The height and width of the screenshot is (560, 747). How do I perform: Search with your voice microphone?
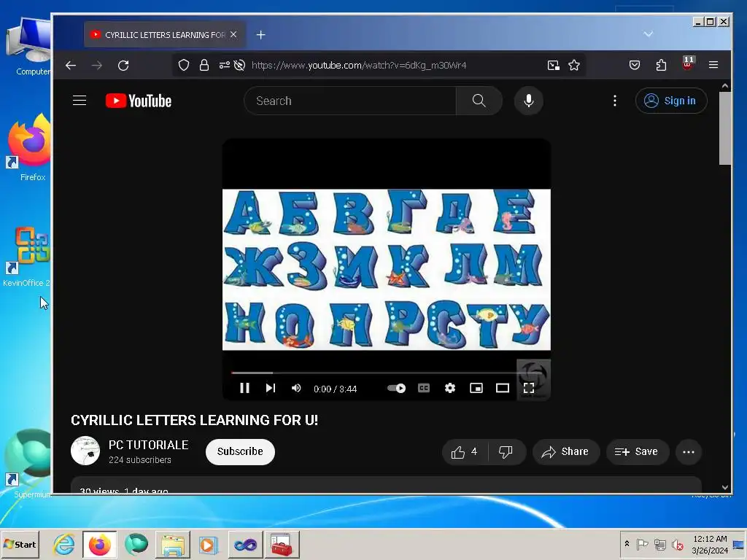[x=529, y=101]
